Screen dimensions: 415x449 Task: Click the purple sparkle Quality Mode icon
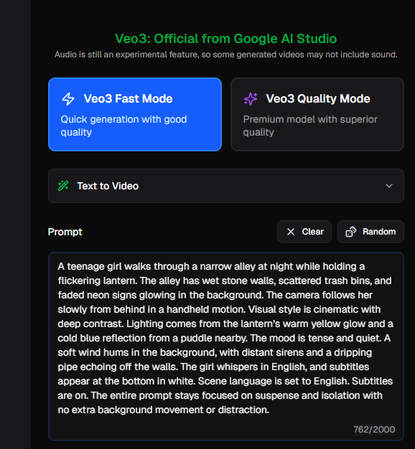pyautogui.click(x=251, y=99)
